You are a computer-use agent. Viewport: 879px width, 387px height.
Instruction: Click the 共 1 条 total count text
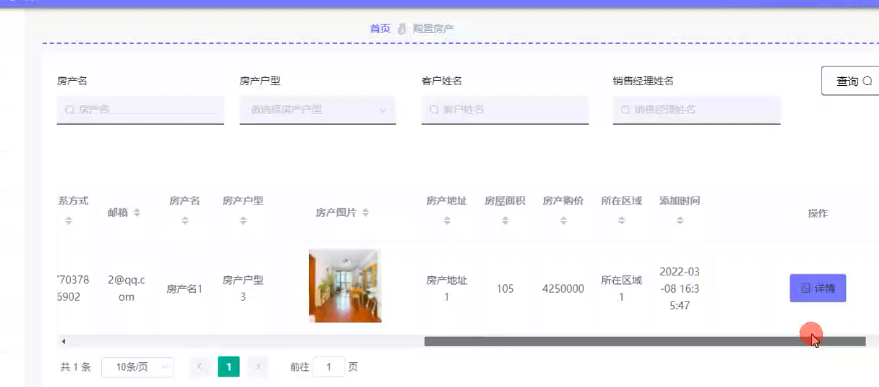[x=76, y=367]
